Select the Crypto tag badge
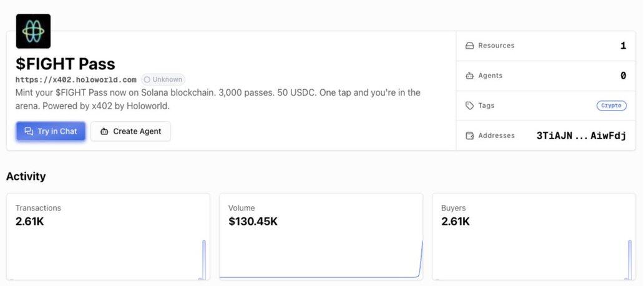644x286 pixels. tap(611, 106)
